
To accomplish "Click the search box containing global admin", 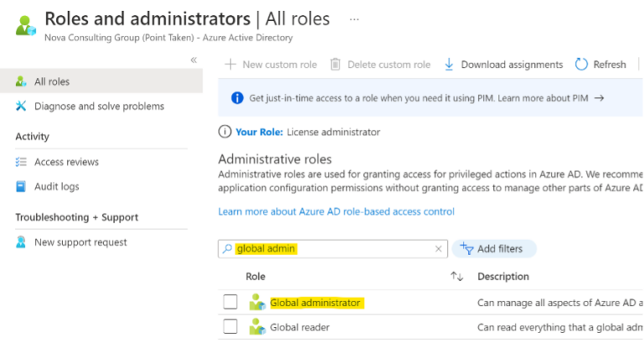I will pos(333,249).
